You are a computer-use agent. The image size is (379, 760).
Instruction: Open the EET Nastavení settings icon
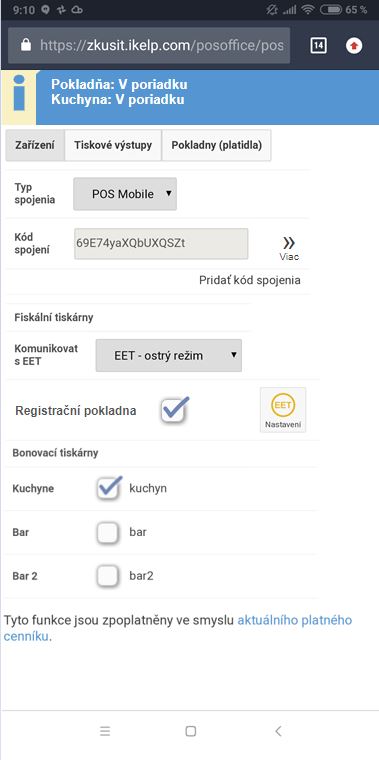pos(283,410)
